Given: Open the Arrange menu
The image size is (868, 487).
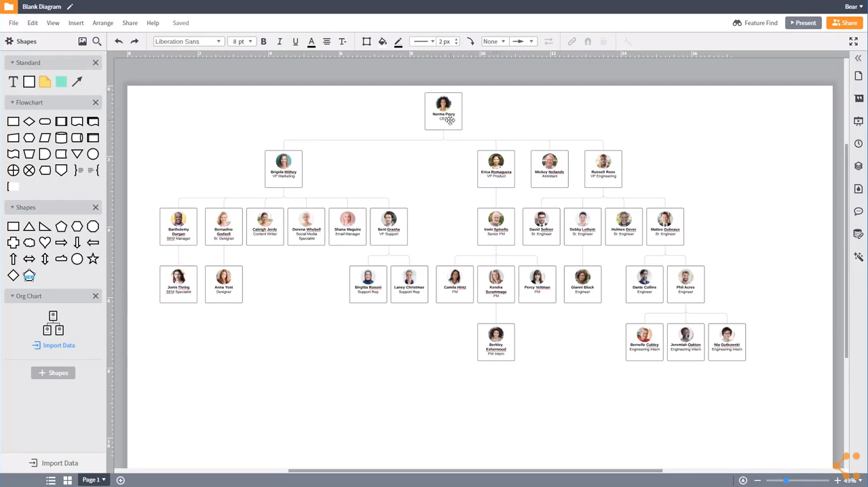Looking at the screenshot, I should pyautogui.click(x=102, y=22).
